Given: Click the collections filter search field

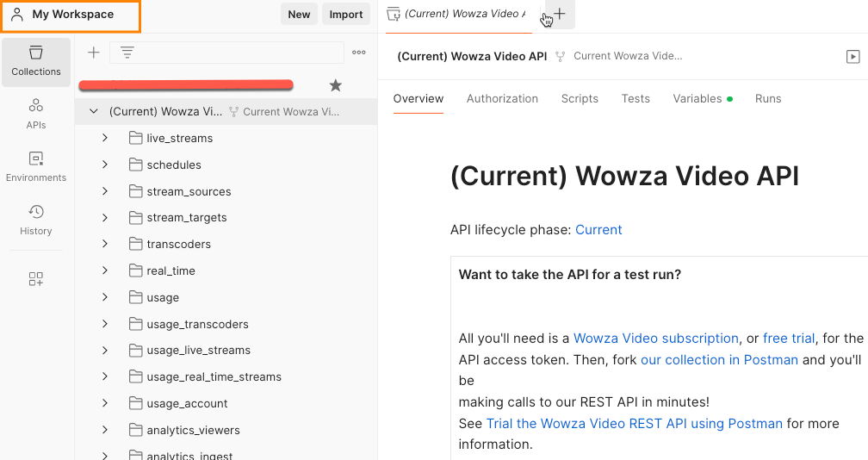Looking at the screenshot, I should (232, 53).
